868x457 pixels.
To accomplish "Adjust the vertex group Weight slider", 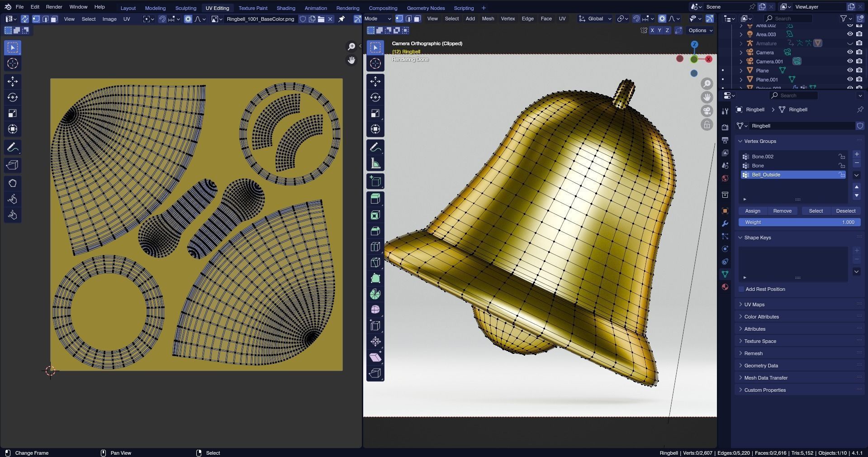I will click(x=799, y=222).
